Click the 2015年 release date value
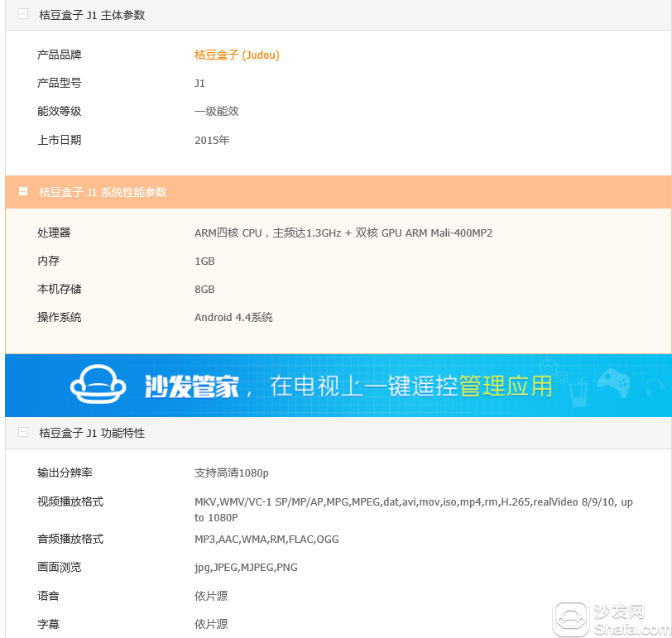Viewport: 672px width, 638px height. coord(212,140)
